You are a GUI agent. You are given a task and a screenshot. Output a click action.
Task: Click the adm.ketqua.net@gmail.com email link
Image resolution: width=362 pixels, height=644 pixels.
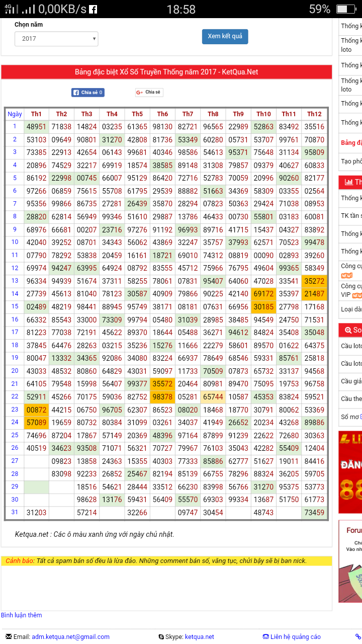70,637
